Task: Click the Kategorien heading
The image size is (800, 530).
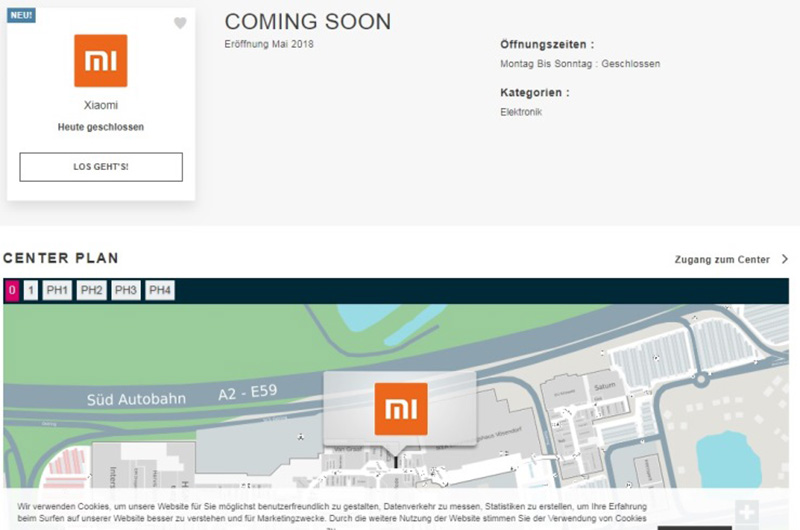Action: [x=535, y=92]
